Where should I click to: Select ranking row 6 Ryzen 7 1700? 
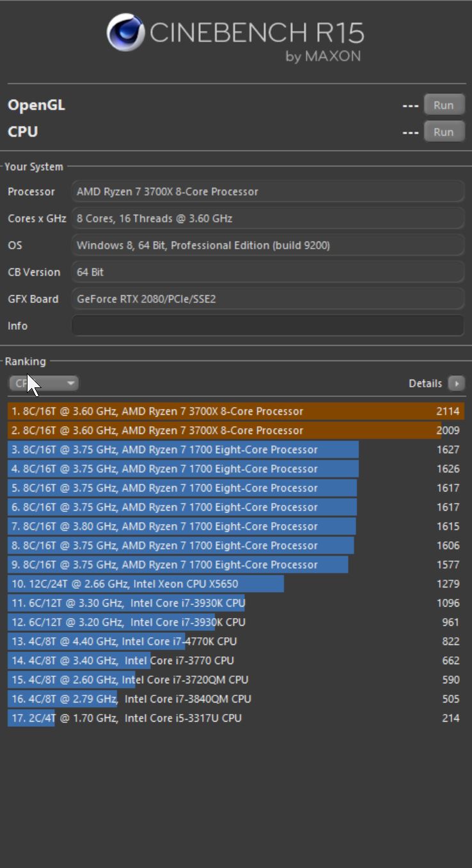[236, 507]
